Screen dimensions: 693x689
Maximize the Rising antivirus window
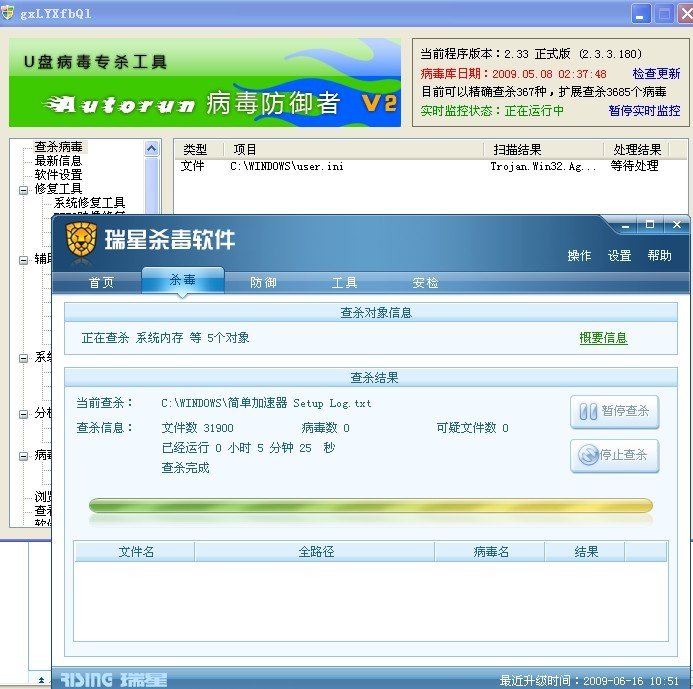650,225
